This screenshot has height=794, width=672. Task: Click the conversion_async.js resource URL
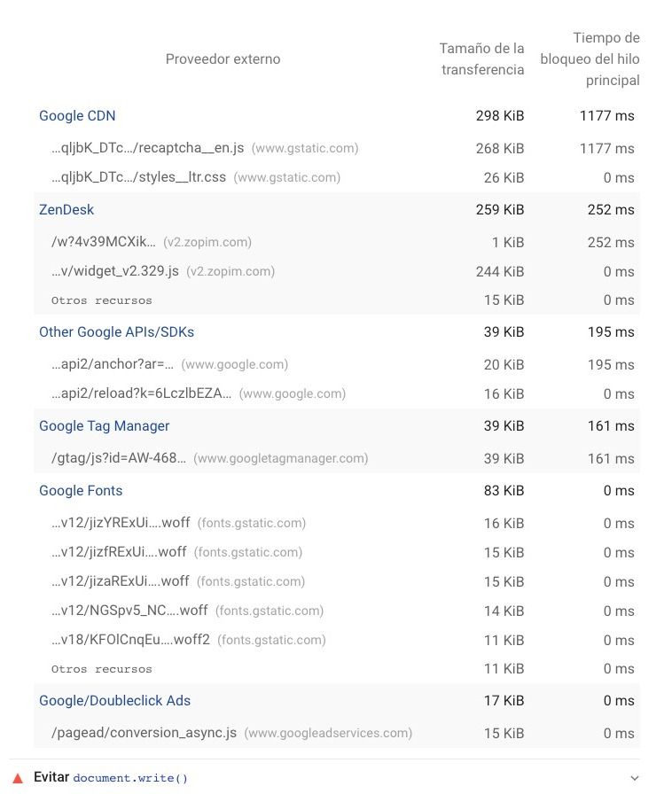pyautogui.click(x=144, y=733)
